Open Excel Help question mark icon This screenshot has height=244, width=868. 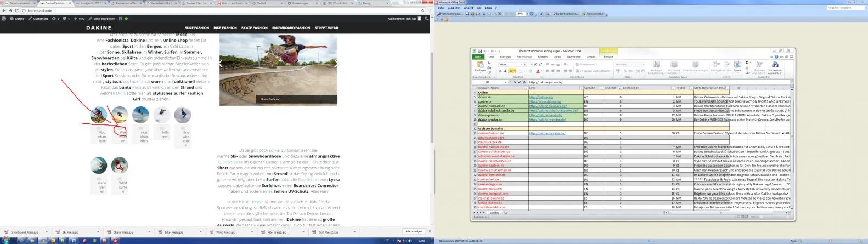pyautogui.click(x=776, y=56)
